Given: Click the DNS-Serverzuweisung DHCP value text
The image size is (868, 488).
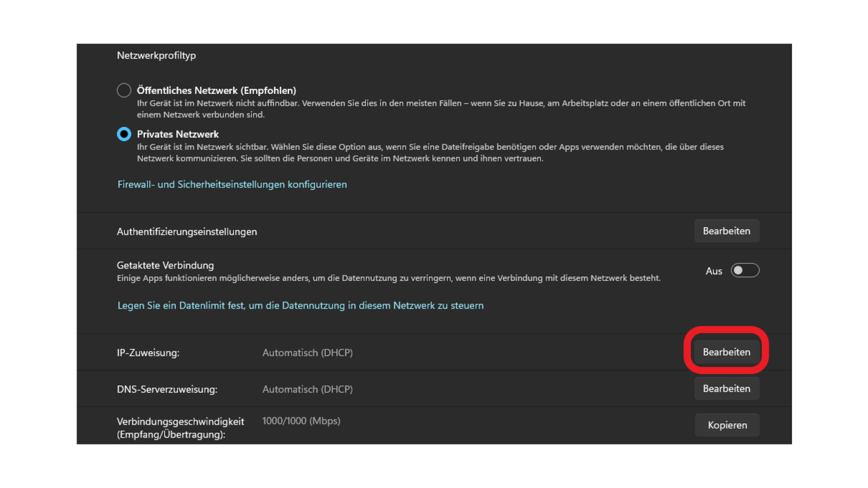Looking at the screenshot, I should 307,389.
